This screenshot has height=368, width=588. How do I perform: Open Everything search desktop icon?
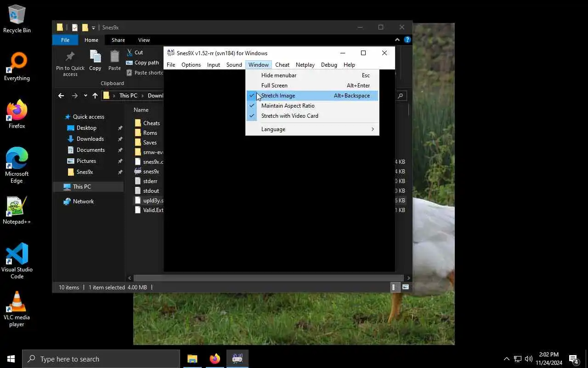(x=17, y=67)
